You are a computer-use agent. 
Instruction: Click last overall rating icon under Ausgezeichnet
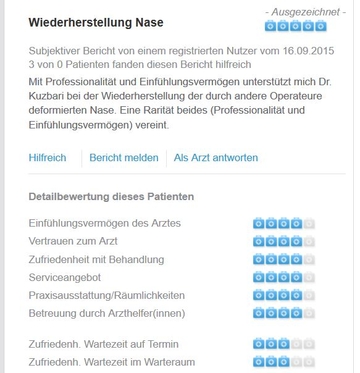pos(321,26)
